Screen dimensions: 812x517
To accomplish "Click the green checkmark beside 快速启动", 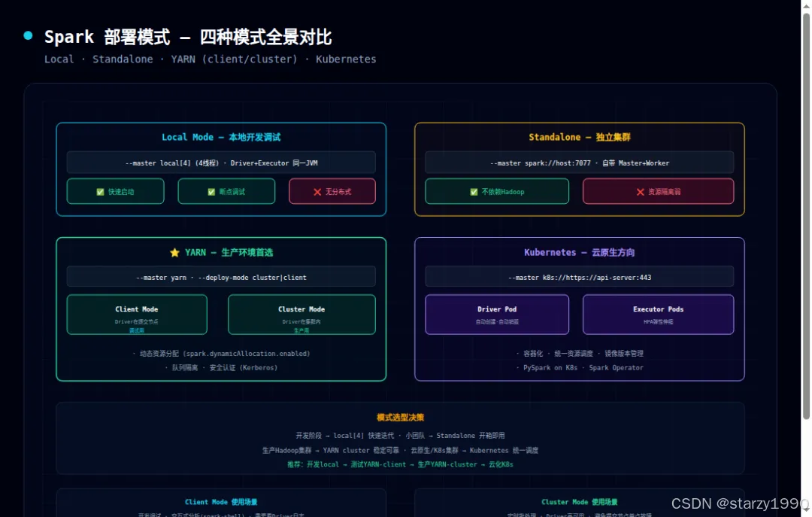I will point(101,192).
